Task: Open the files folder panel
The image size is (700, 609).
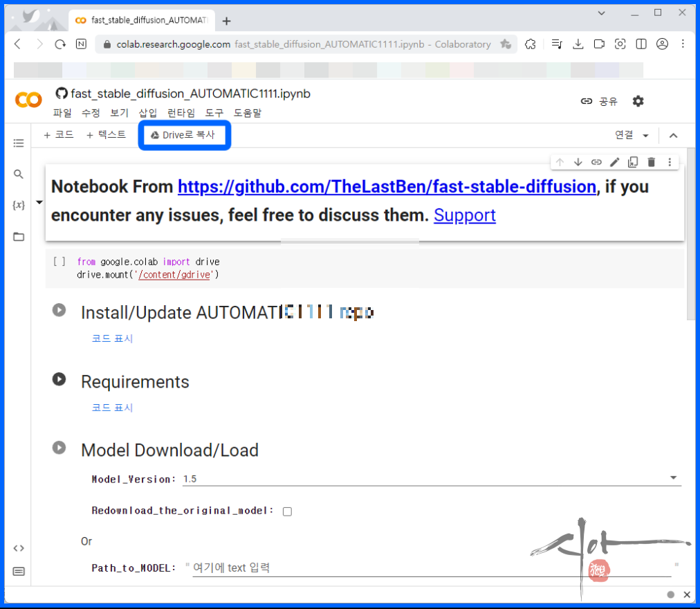Action: 18,237
